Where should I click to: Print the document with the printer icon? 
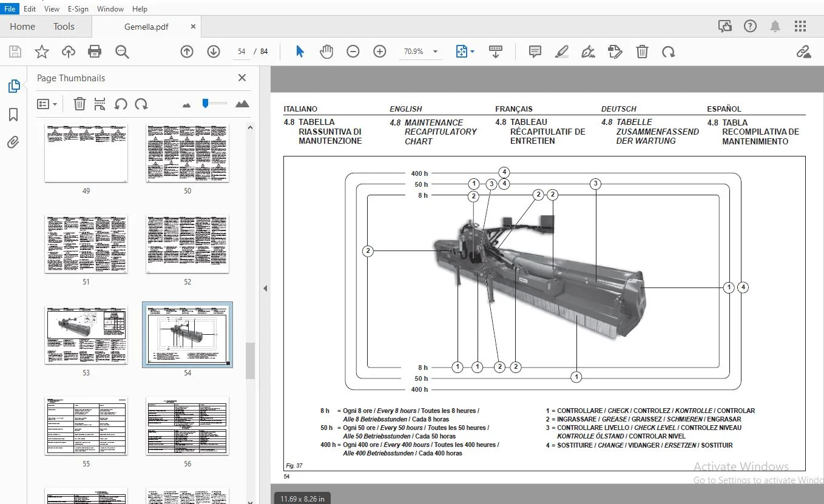[95, 52]
